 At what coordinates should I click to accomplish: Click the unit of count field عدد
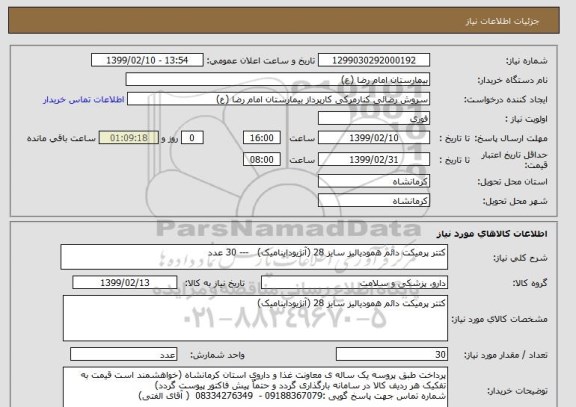[x=123, y=354]
